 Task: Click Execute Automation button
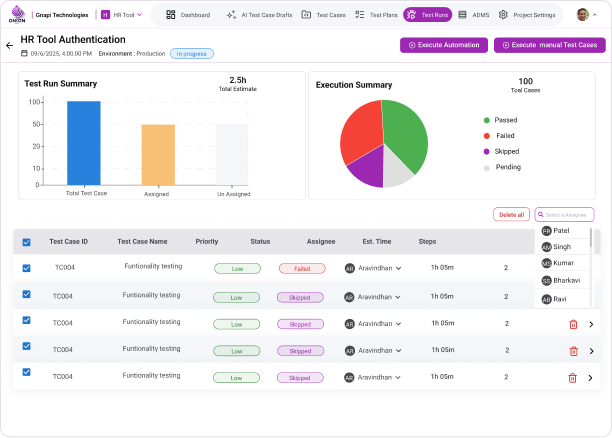pos(444,45)
